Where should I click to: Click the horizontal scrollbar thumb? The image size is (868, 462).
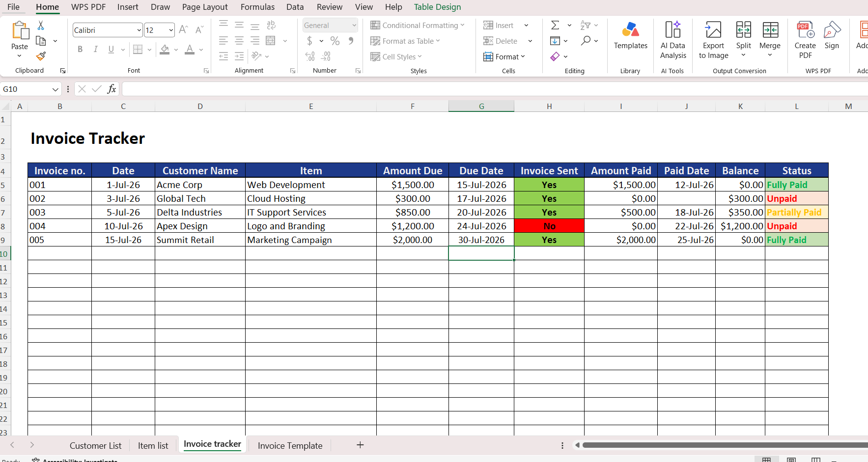[725, 445]
